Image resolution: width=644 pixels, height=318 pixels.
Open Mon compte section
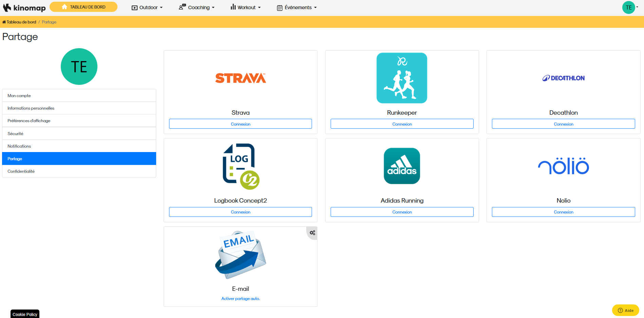pos(79,95)
